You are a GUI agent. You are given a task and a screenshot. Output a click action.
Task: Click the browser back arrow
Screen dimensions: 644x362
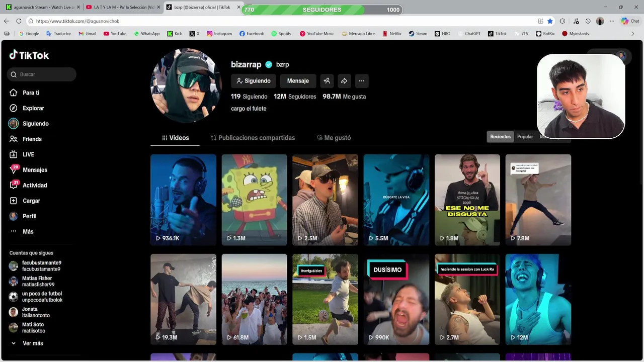(7, 21)
